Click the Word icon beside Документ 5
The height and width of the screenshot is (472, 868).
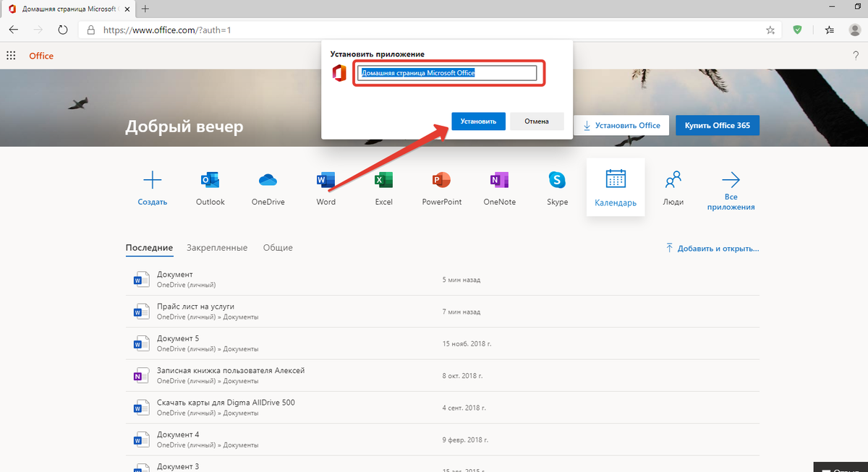pos(140,343)
